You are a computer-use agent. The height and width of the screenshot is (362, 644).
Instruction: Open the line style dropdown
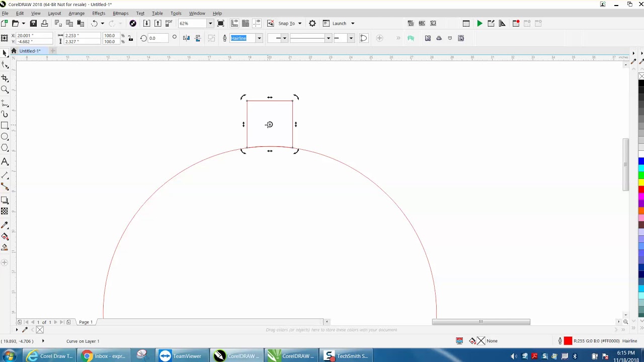point(328,38)
